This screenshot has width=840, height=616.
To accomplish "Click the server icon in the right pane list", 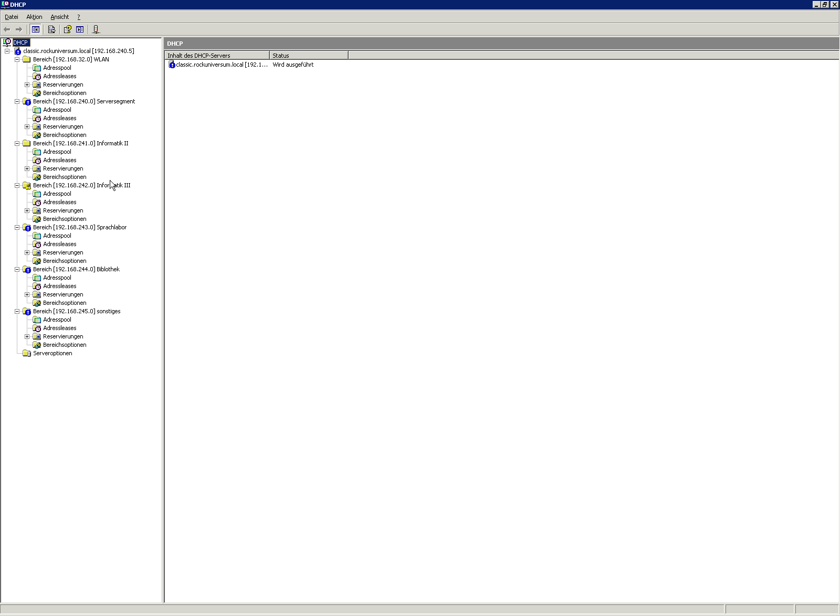I will (x=172, y=65).
